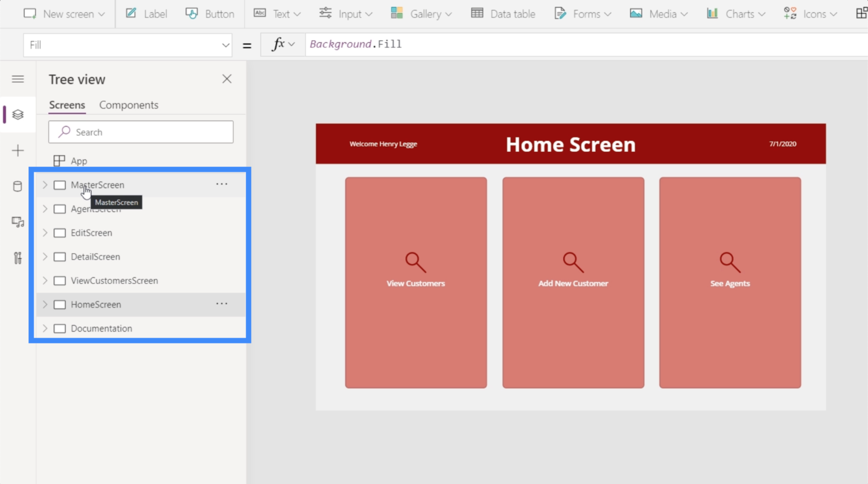868x484 pixels.
Task: Click into the formula bar with Background.Fill
Action: pyautogui.click(x=586, y=44)
